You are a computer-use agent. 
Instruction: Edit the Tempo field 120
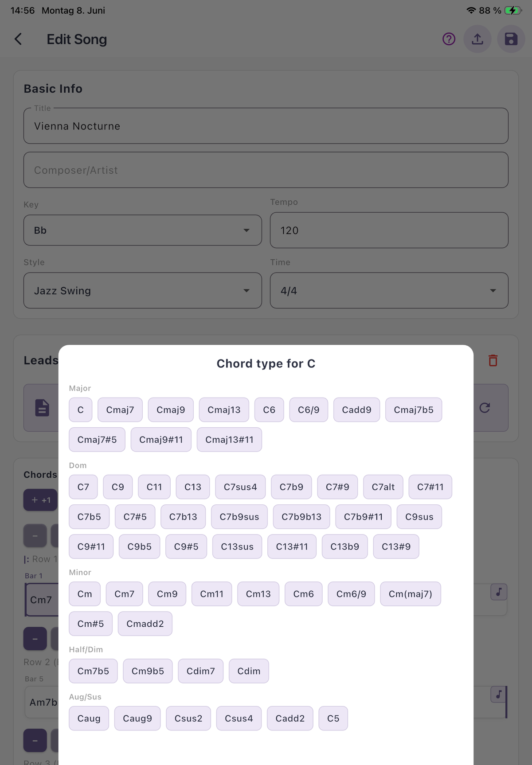tap(389, 230)
